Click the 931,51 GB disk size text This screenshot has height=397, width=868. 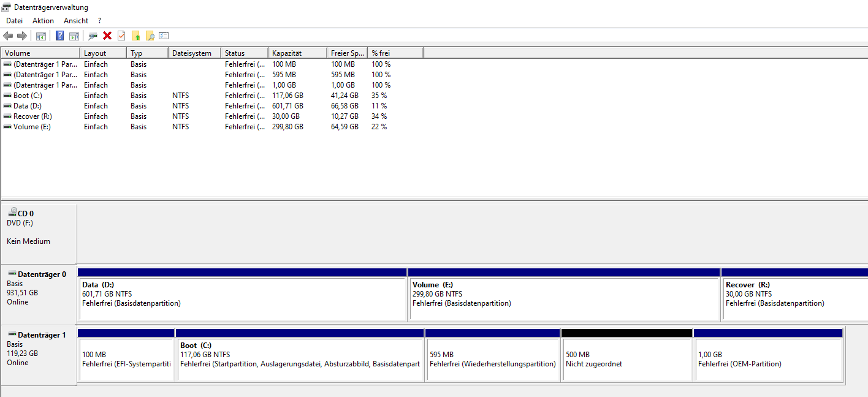tap(22, 293)
